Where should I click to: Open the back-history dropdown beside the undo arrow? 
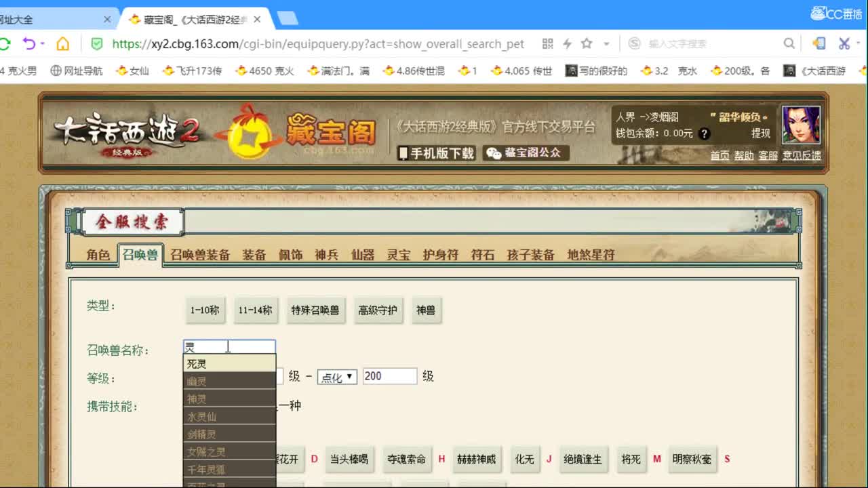42,44
